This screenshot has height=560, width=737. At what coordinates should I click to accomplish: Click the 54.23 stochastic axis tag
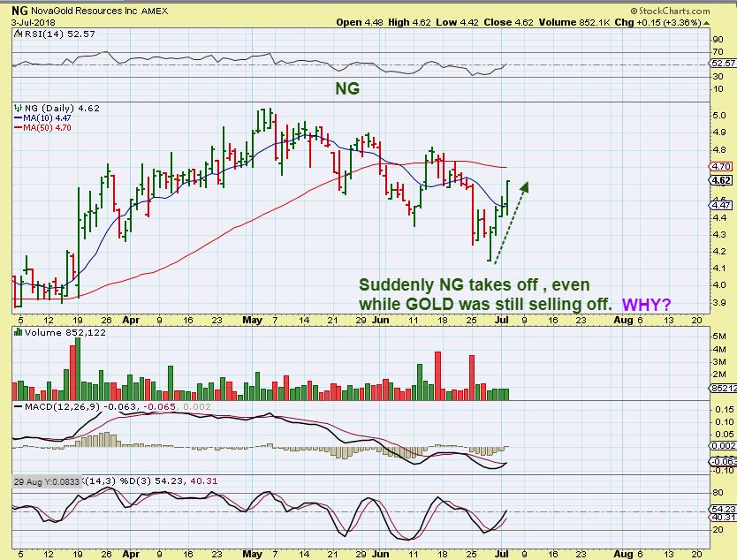[723, 510]
